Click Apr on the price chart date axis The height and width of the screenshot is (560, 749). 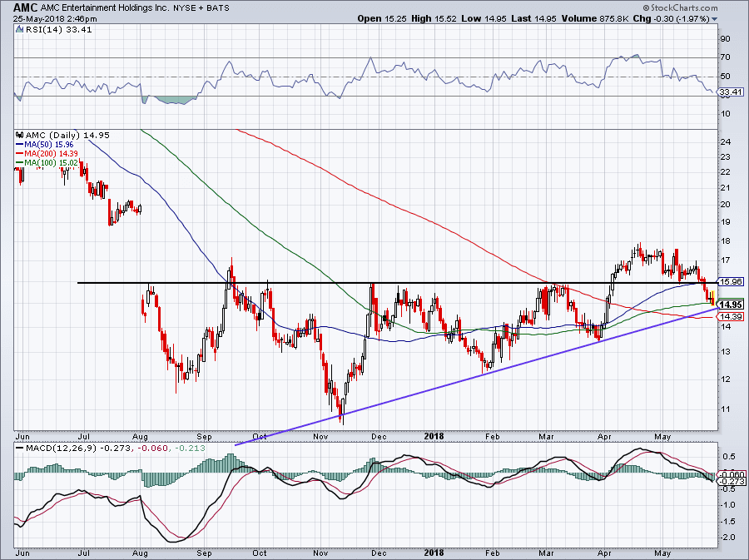pyautogui.click(x=605, y=436)
